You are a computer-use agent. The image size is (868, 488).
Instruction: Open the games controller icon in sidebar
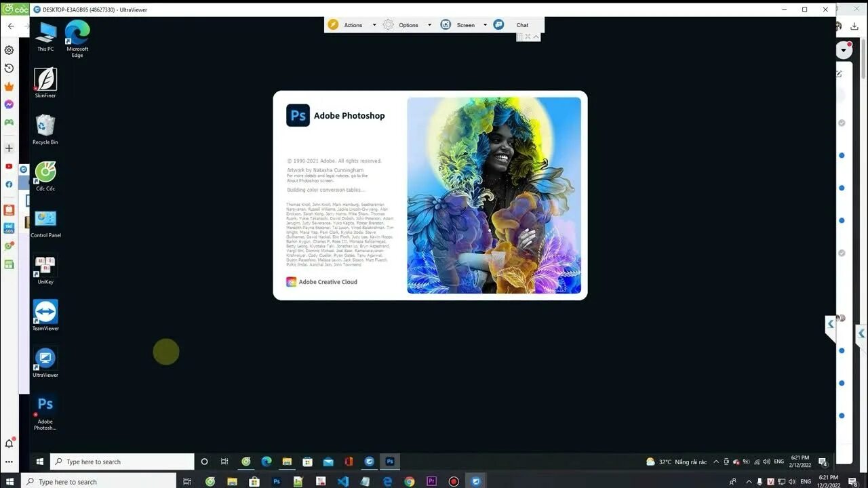9,123
